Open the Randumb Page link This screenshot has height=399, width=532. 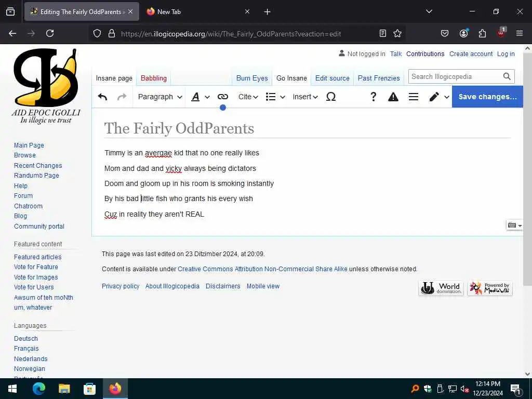pyautogui.click(x=37, y=176)
